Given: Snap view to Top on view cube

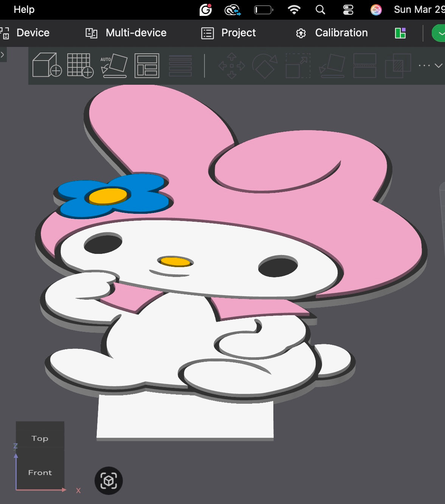Looking at the screenshot, I should (40, 438).
